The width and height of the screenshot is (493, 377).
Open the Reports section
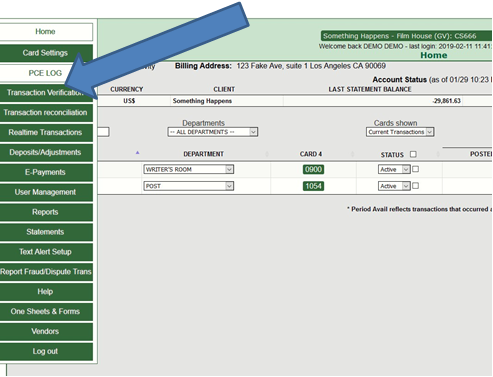tap(46, 212)
